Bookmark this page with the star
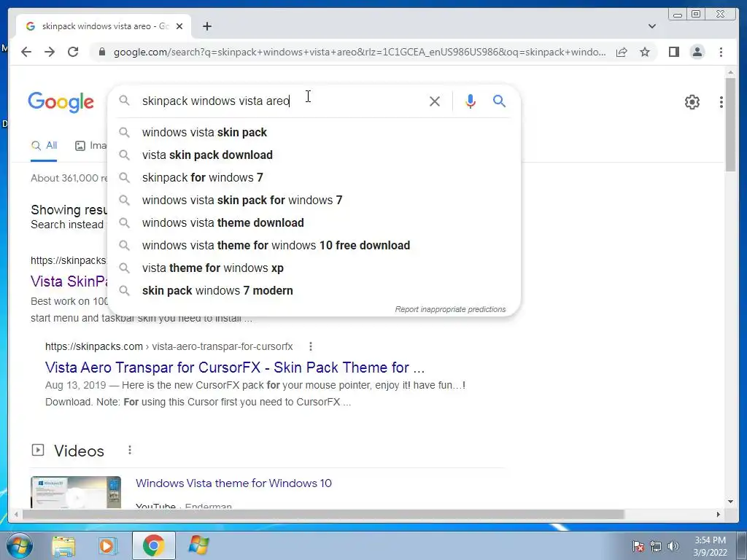The width and height of the screenshot is (747, 560). tap(645, 52)
